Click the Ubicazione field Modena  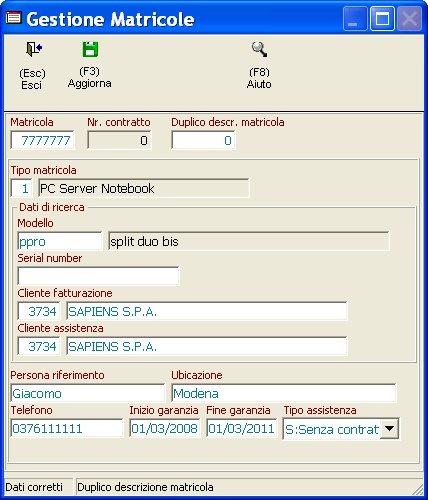(284, 393)
